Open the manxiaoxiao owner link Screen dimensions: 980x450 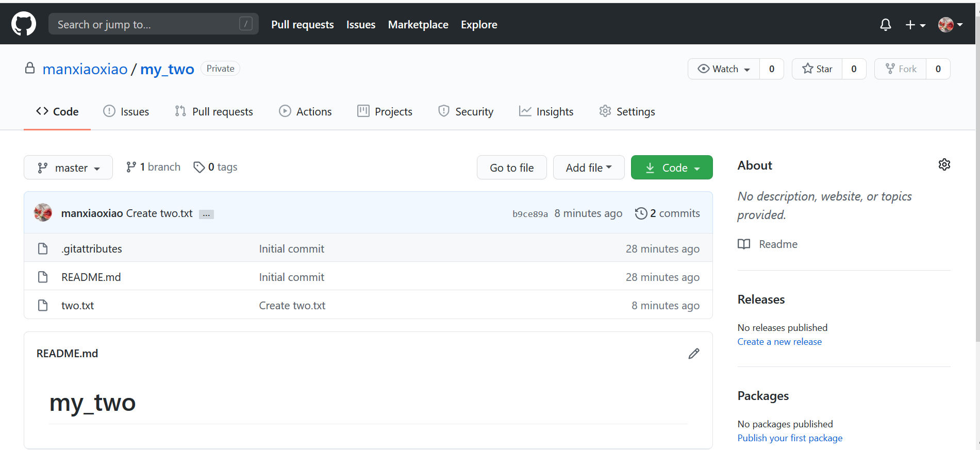[85, 69]
